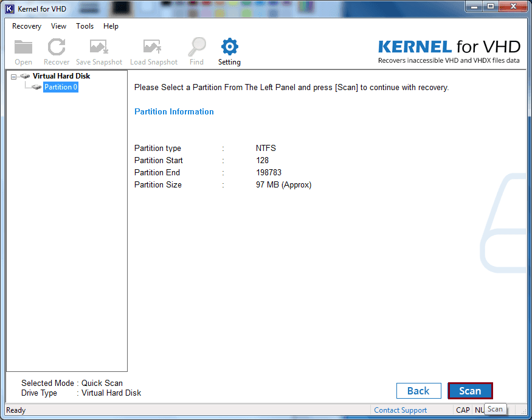Click the Quick Scan selected mode text
This screenshot has width=532, height=420.
(x=102, y=383)
